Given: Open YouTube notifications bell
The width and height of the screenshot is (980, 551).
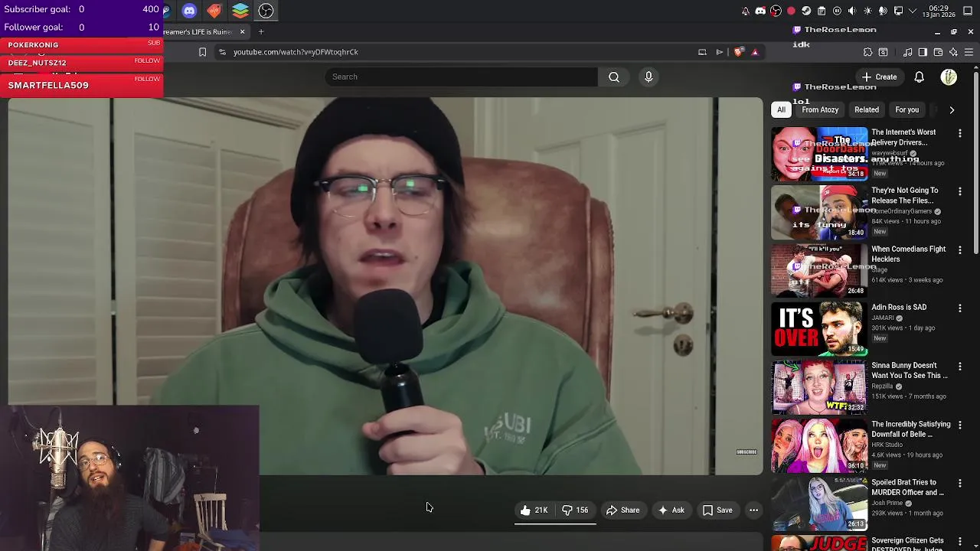Looking at the screenshot, I should [x=919, y=77].
